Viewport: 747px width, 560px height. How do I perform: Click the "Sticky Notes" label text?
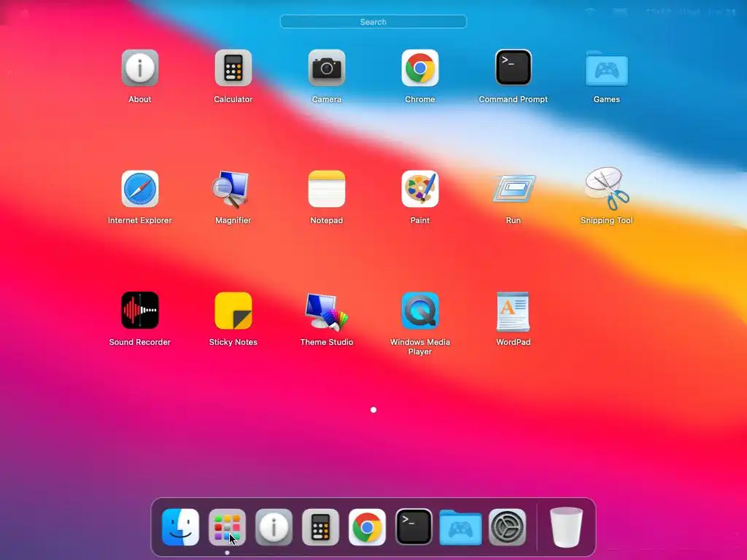[233, 342]
